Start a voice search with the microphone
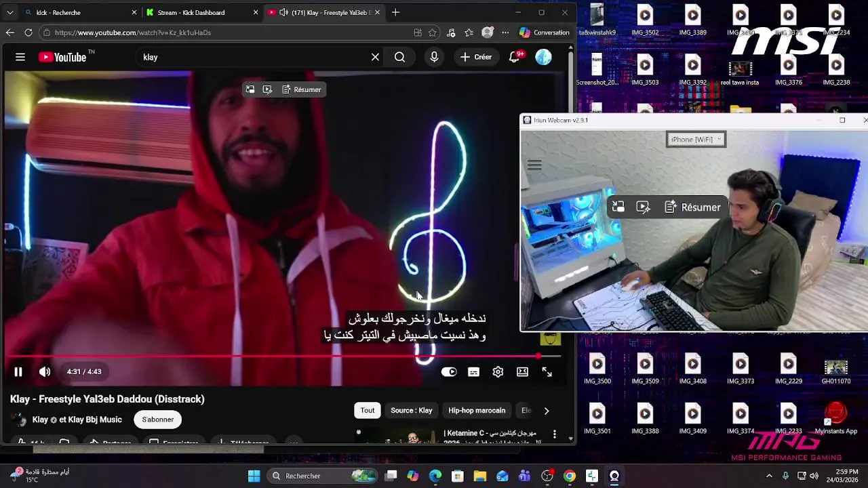This screenshot has height=488, width=868. coord(435,58)
